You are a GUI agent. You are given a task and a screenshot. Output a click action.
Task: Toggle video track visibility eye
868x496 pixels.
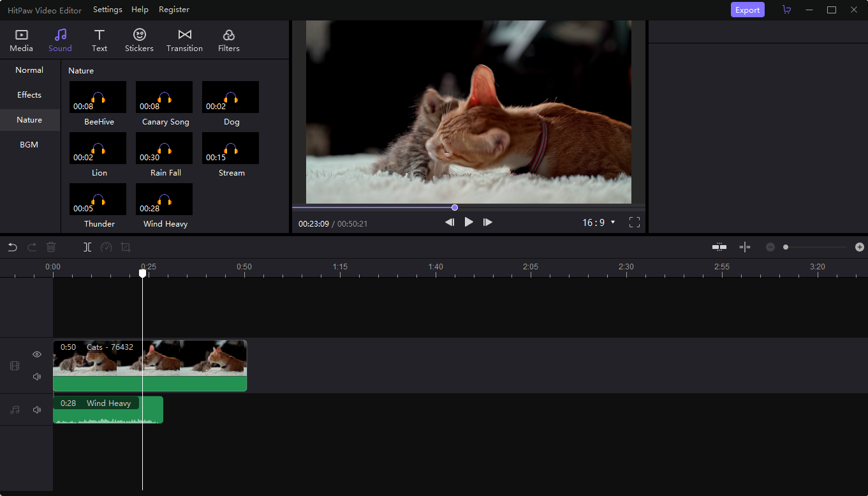pyautogui.click(x=37, y=354)
